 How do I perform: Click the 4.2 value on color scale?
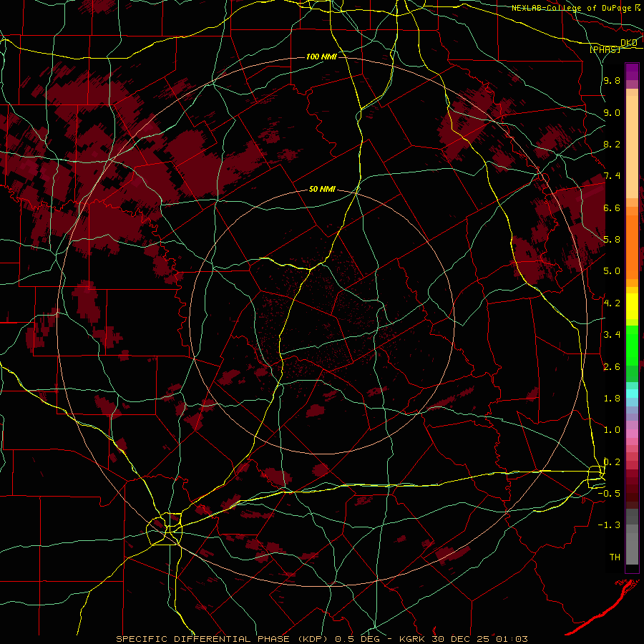click(612, 303)
